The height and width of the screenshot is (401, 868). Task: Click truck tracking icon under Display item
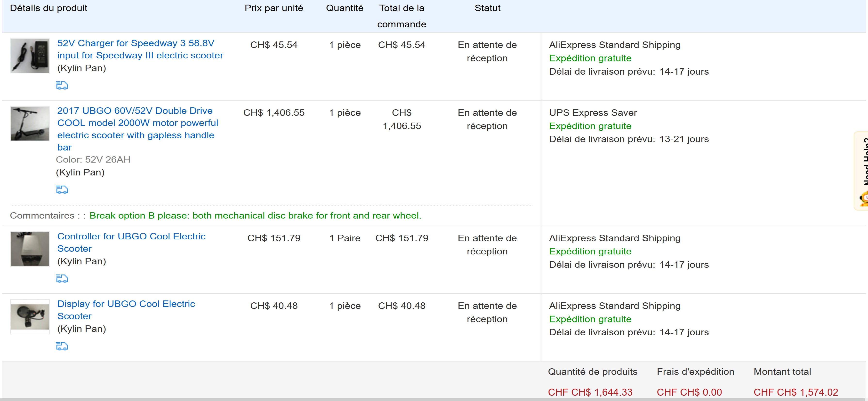point(62,346)
